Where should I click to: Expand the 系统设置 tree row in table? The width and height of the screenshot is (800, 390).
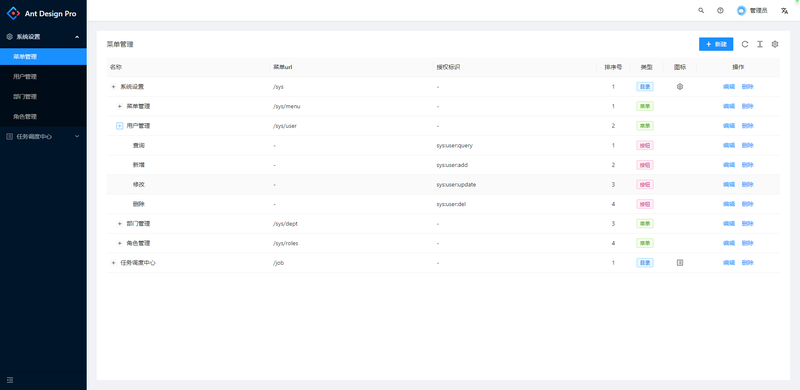pos(113,87)
